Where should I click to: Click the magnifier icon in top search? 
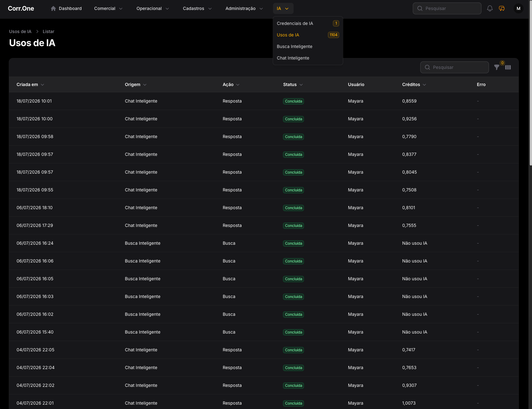coord(420,8)
